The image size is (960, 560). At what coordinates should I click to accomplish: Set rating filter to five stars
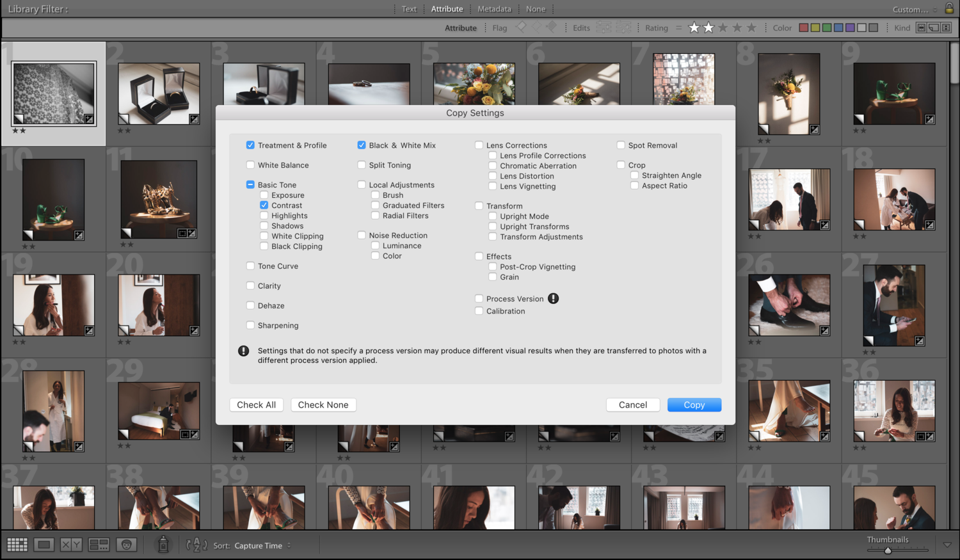coord(751,28)
